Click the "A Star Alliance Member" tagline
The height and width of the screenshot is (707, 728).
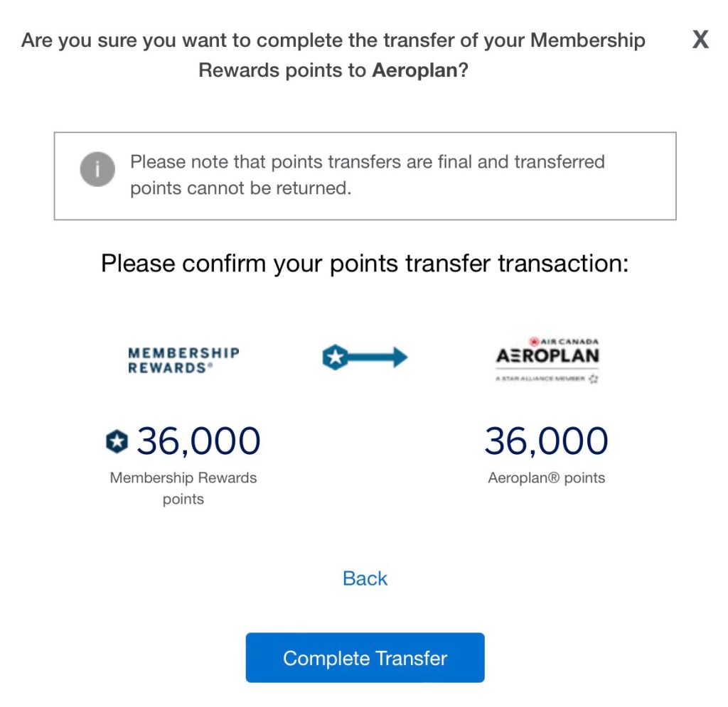tap(540, 379)
